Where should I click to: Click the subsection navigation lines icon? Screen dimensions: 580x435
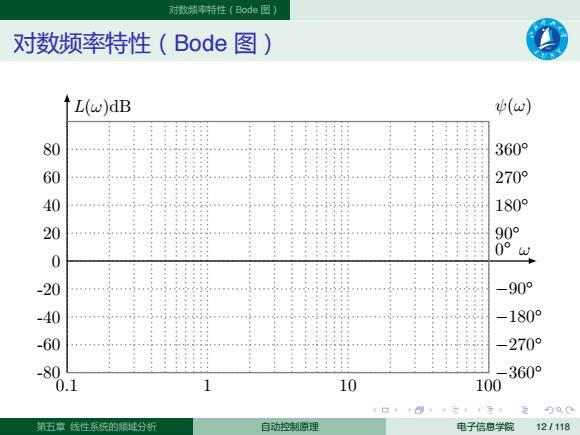coord(456,410)
